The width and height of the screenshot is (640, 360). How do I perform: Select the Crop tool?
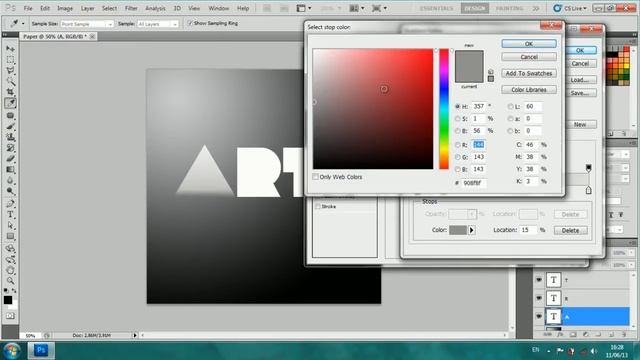[x=10, y=92]
